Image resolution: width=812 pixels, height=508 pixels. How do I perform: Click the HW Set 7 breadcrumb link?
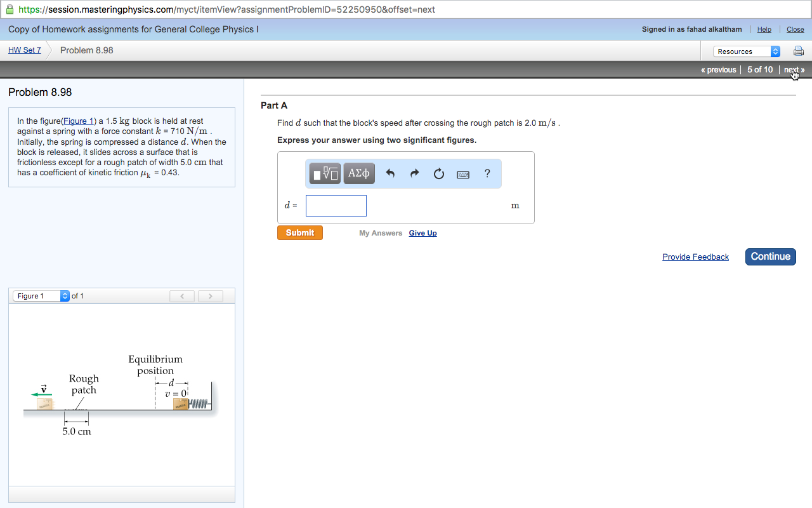[x=25, y=50]
